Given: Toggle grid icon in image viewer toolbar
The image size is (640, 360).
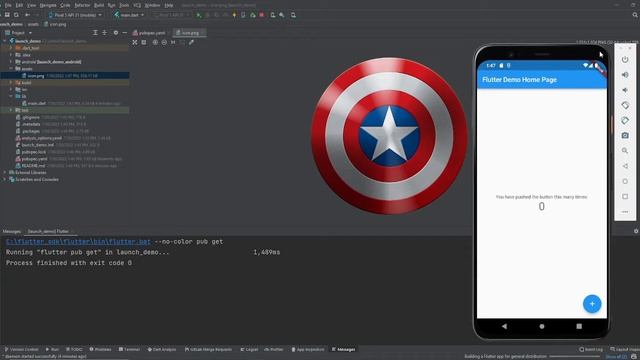Looking at the screenshot, I should [x=144, y=42].
